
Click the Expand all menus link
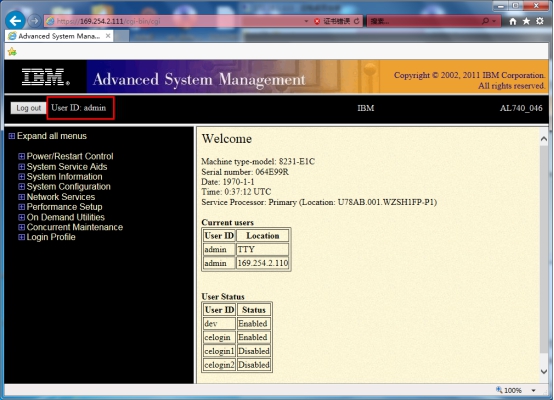(x=52, y=136)
